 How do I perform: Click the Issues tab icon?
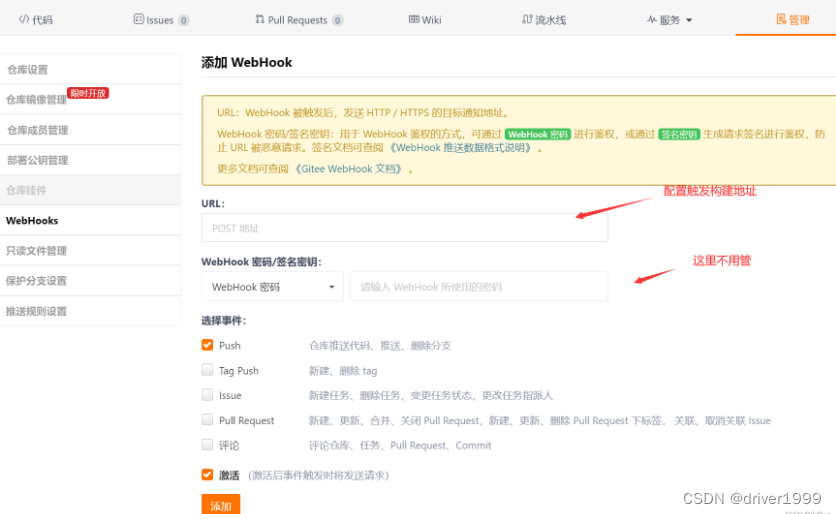click(138, 19)
